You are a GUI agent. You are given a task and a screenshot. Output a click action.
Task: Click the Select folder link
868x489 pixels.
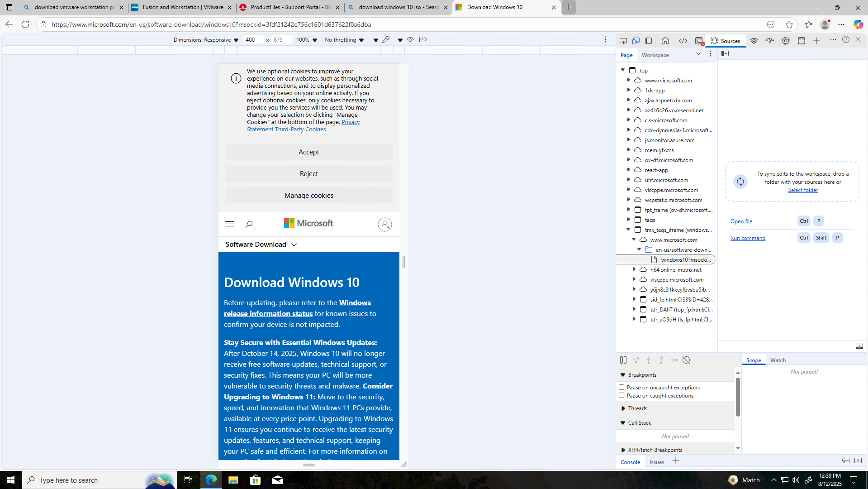point(803,190)
